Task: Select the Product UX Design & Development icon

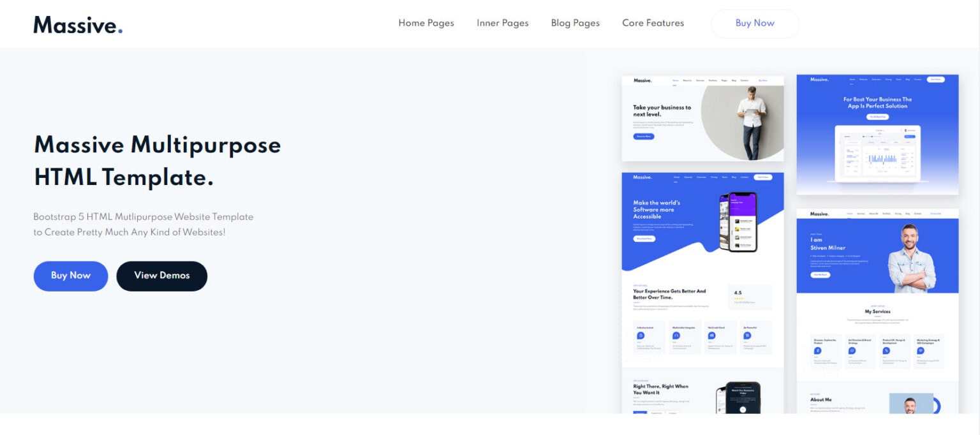Action: [x=886, y=351]
